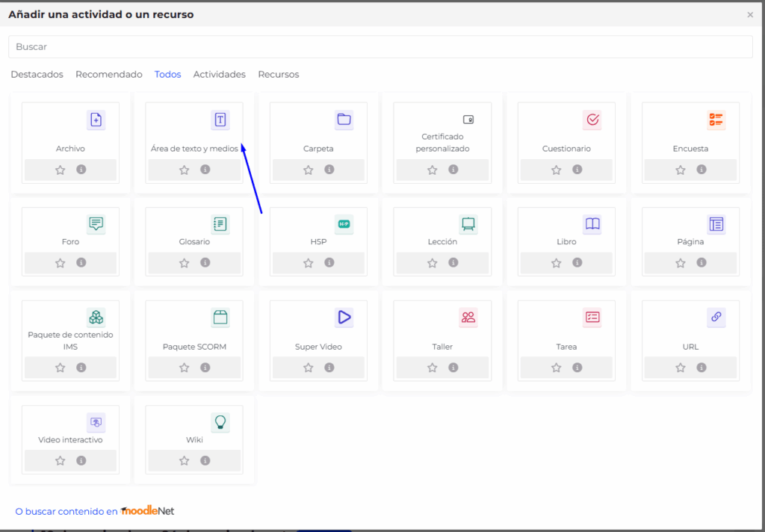Open the Foro activity icon
Image resolution: width=765 pixels, height=532 pixels.
tap(96, 223)
